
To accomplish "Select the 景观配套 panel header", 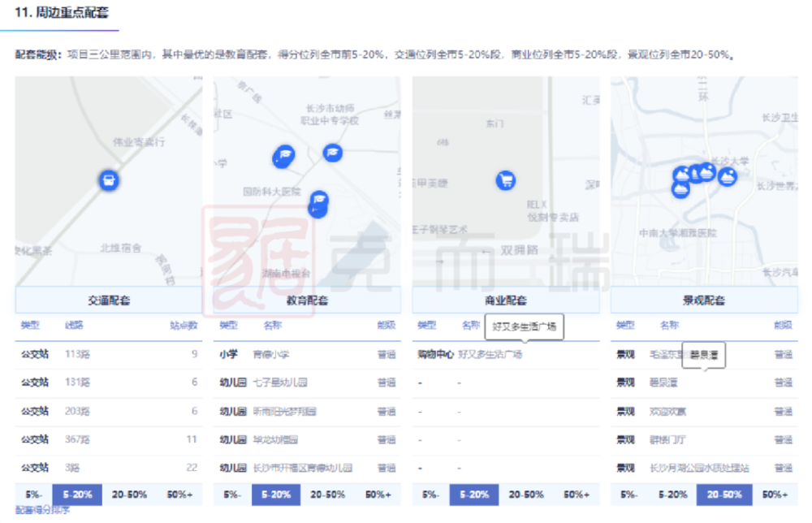I will coord(704,300).
